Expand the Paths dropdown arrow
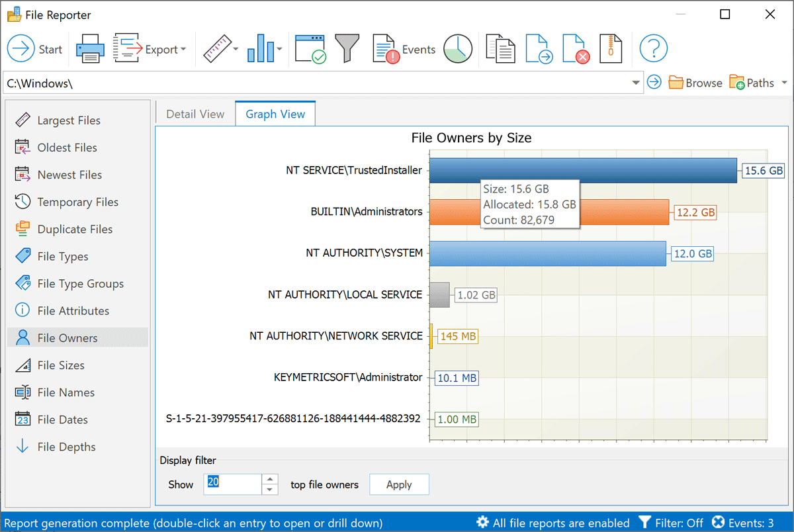This screenshot has width=794, height=532. [785, 83]
